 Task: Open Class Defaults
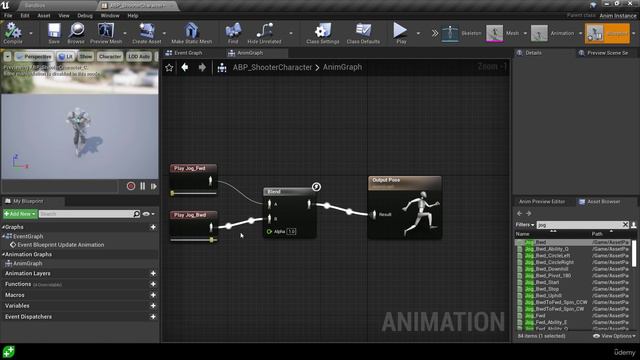coord(363,33)
